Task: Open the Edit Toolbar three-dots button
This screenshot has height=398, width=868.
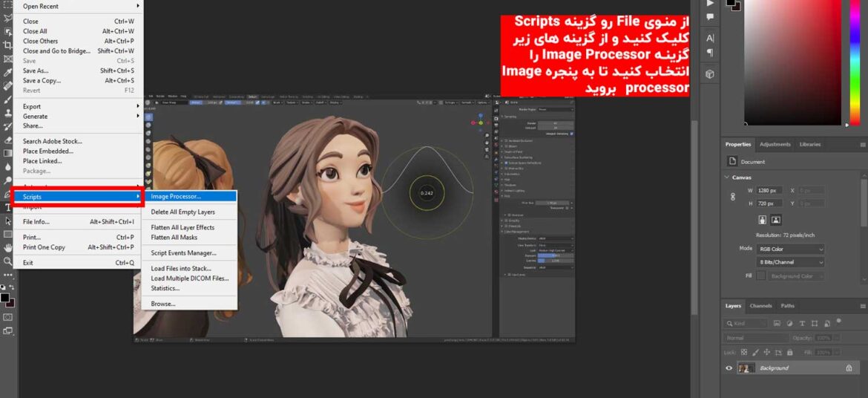Action: 7,275
